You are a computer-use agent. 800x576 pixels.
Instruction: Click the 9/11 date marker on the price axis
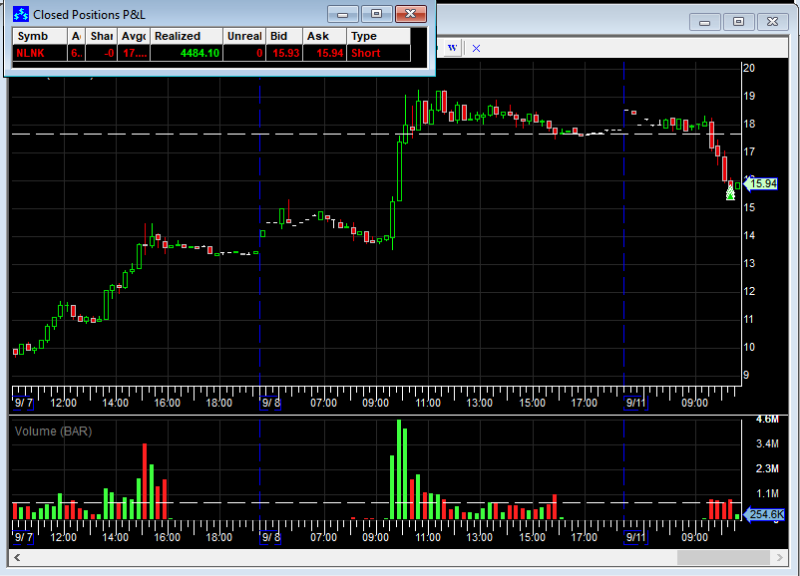636,403
